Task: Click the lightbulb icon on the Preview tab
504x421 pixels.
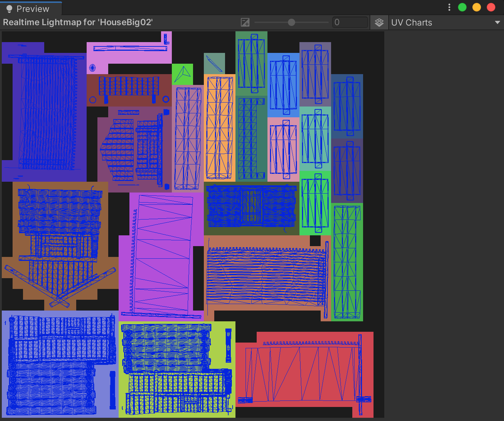Action: point(9,9)
